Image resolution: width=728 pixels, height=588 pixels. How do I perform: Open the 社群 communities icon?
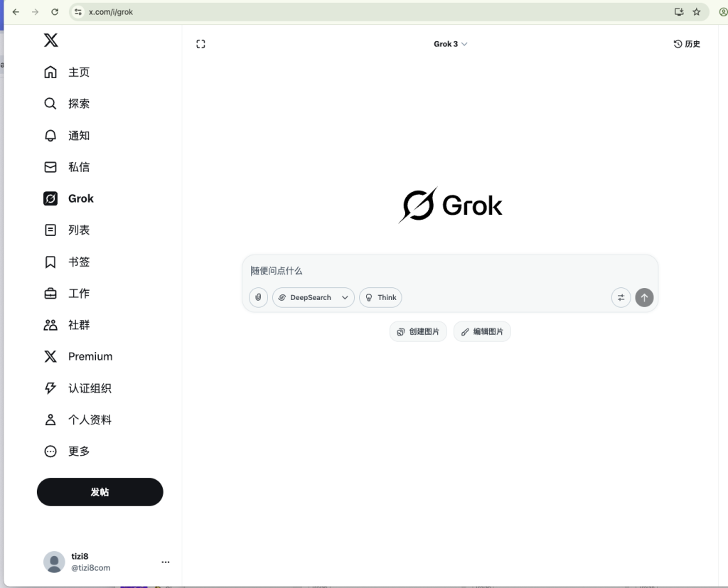coord(50,325)
